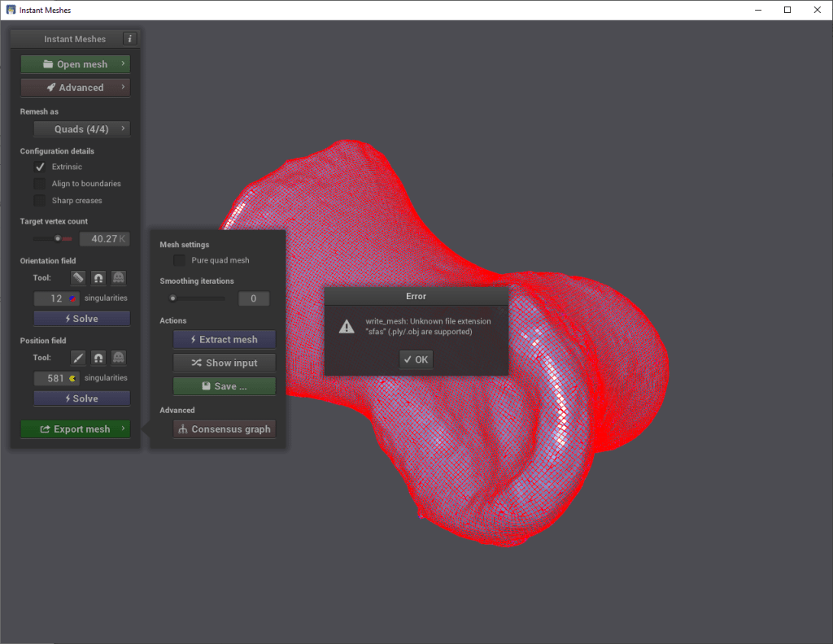Select the Position field brush tool

tap(78, 358)
